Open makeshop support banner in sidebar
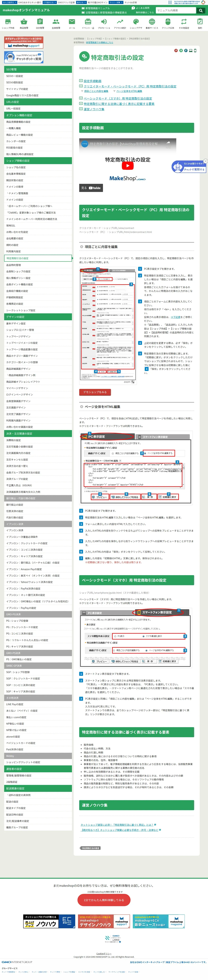Viewport: 208px width, 980px height. click(x=24, y=43)
